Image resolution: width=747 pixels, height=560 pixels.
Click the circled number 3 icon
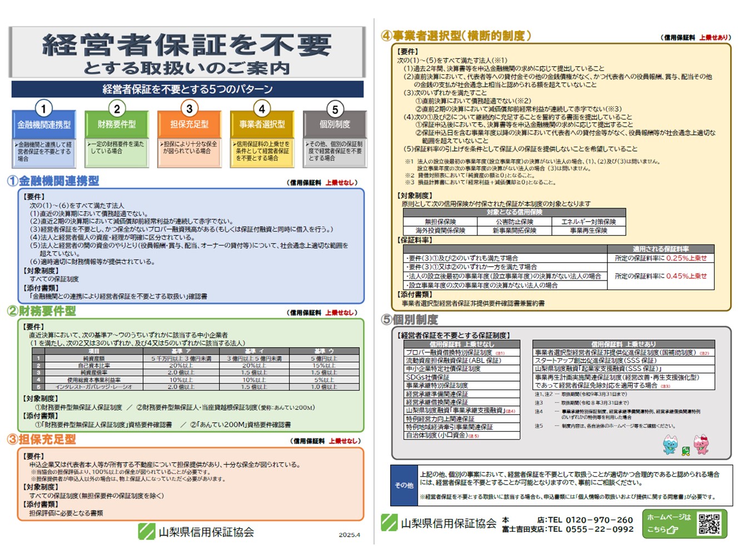point(189,108)
